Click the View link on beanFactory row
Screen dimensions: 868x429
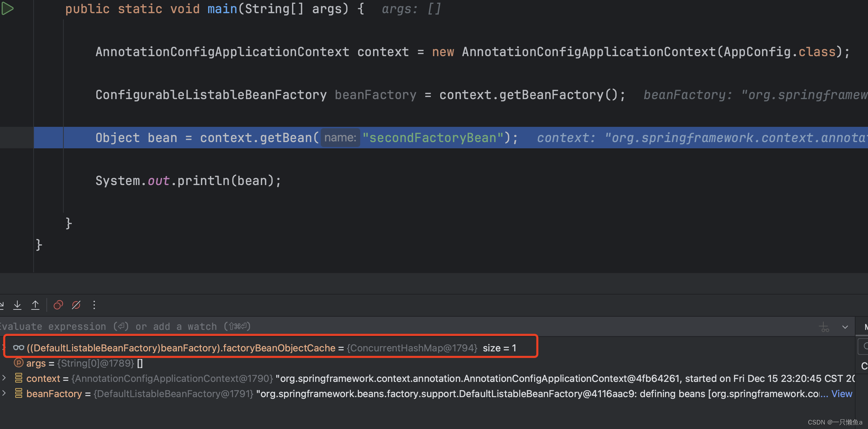click(842, 394)
